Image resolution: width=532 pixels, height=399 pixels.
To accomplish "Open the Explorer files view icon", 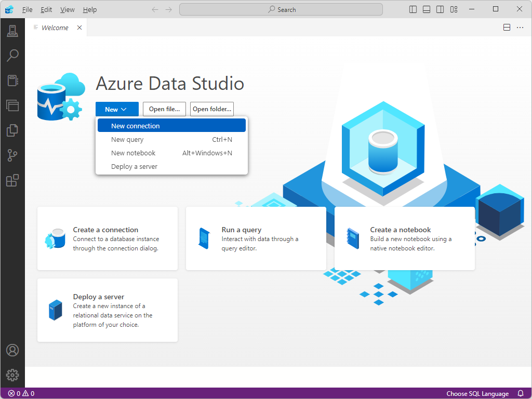I will [x=12, y=130].
